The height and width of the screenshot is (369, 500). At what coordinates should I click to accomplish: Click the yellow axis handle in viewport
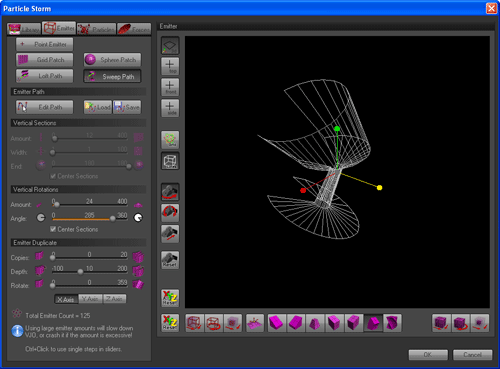[379, 188]
